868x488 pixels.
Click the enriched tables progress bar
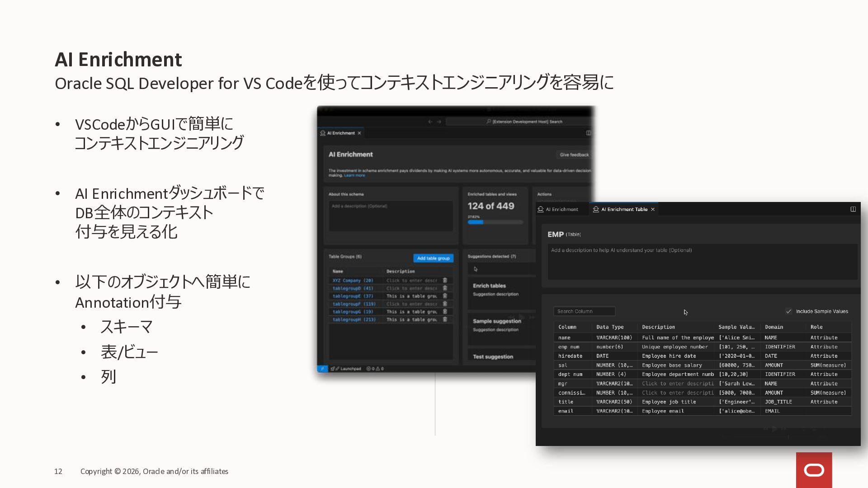point(495,222)
